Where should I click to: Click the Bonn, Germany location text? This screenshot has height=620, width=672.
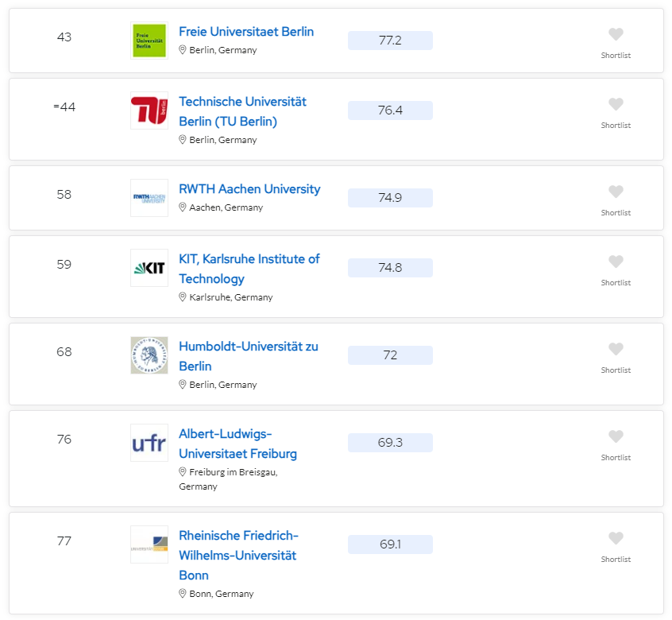coord(222,594)
